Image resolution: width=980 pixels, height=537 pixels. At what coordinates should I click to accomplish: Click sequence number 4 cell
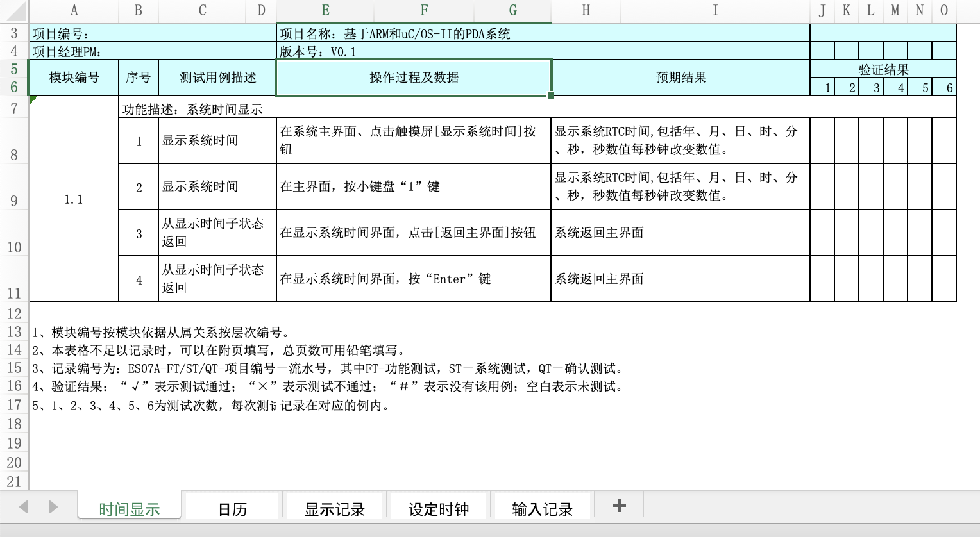pos(139,279)
